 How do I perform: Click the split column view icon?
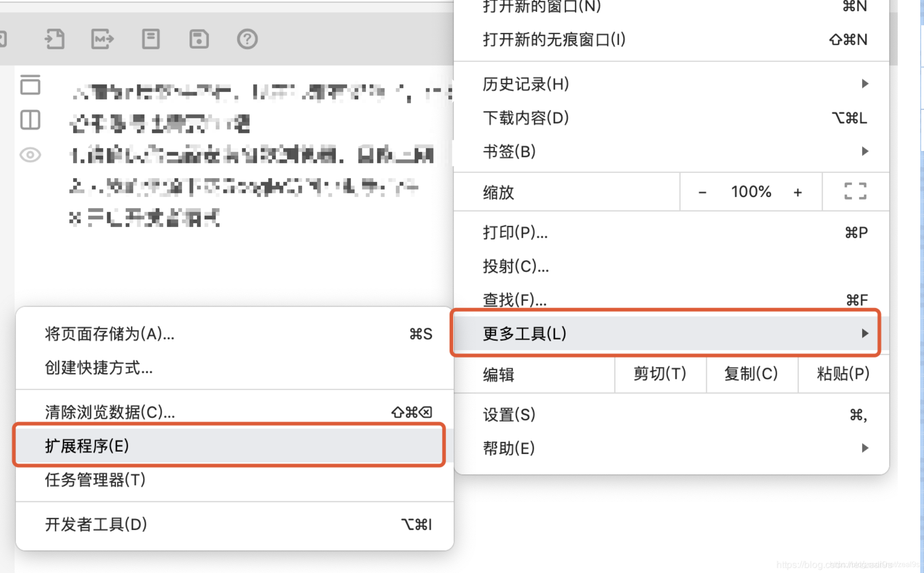[x=30, y=120]
